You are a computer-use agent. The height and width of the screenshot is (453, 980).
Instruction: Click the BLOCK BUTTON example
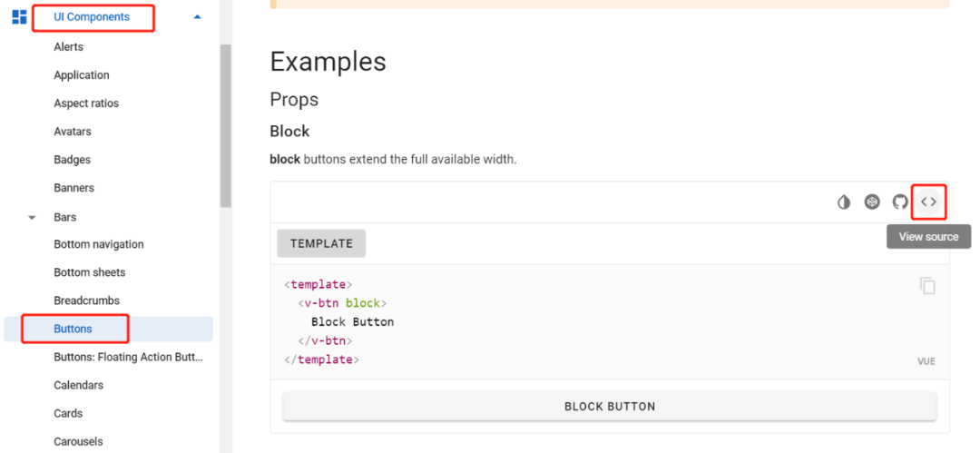pyautogui.click(x=610, y=406)
